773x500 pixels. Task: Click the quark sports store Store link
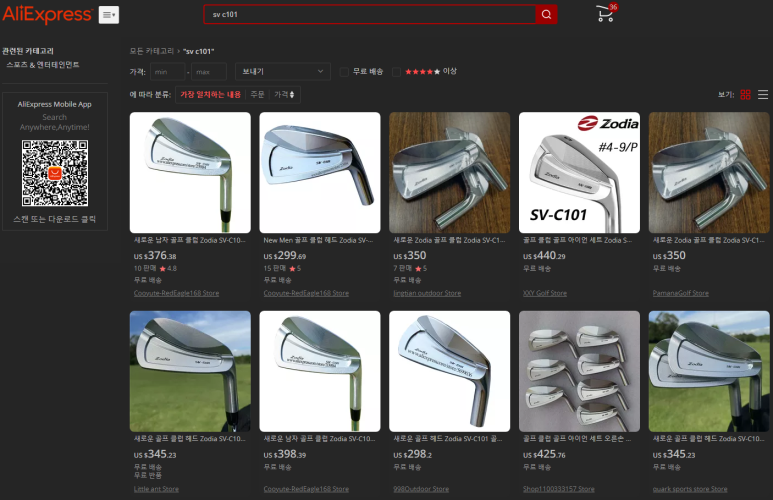point(690,489)
